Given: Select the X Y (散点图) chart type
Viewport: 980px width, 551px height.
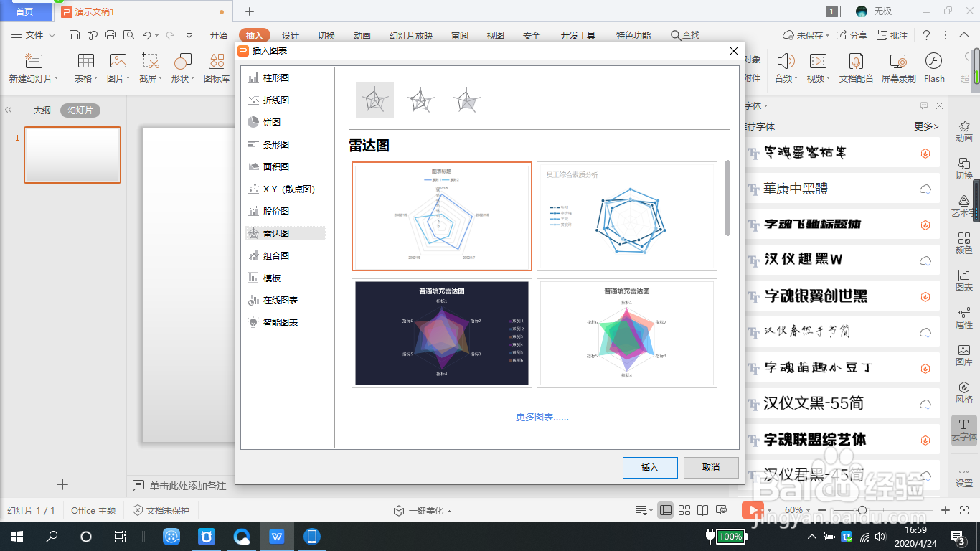Looking at the screenshot, I should tap(285, 189).
